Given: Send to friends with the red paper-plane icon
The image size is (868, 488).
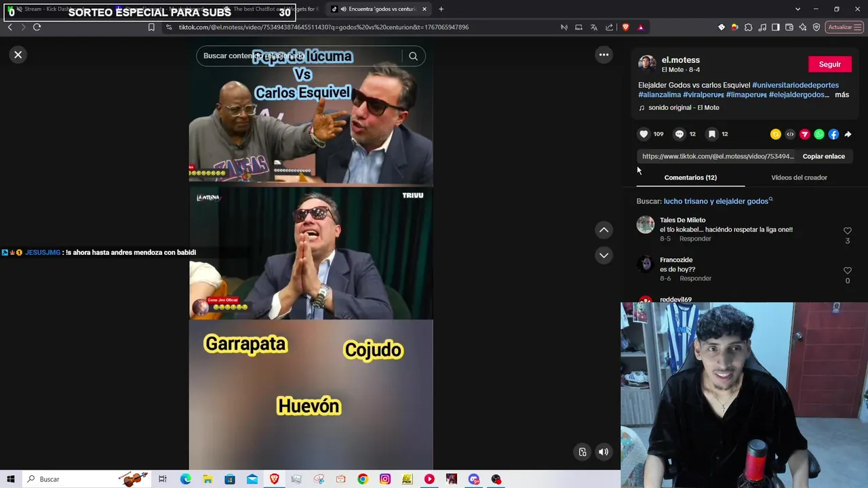Looking at the screenshot, I should 804,134.
